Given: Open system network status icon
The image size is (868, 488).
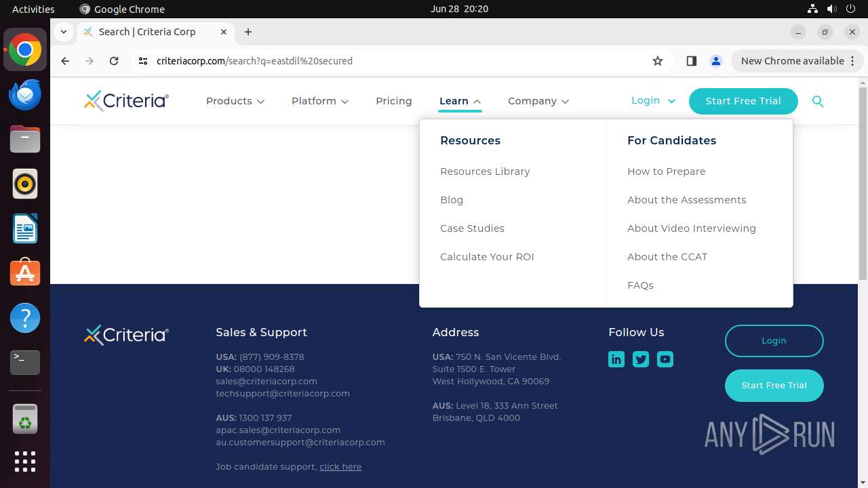Looking at the screenshot, I should pyautogui.click(x=812, y=9).
